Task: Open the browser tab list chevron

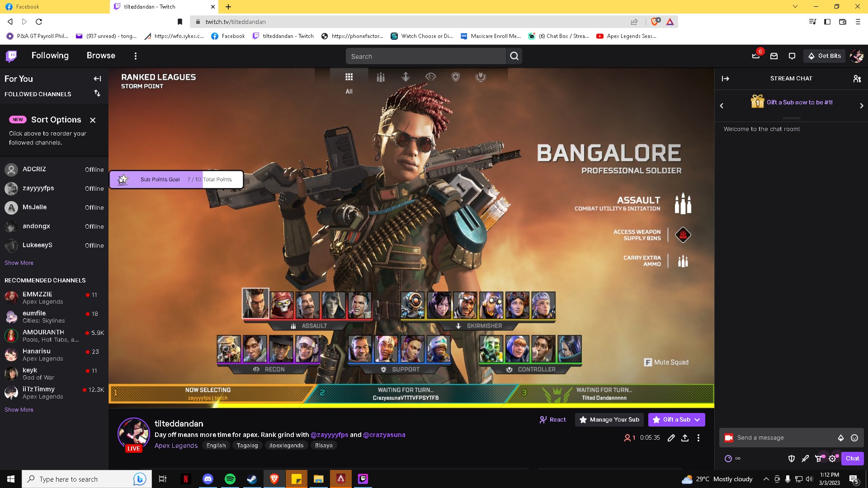Action: [x=795, y=7]
